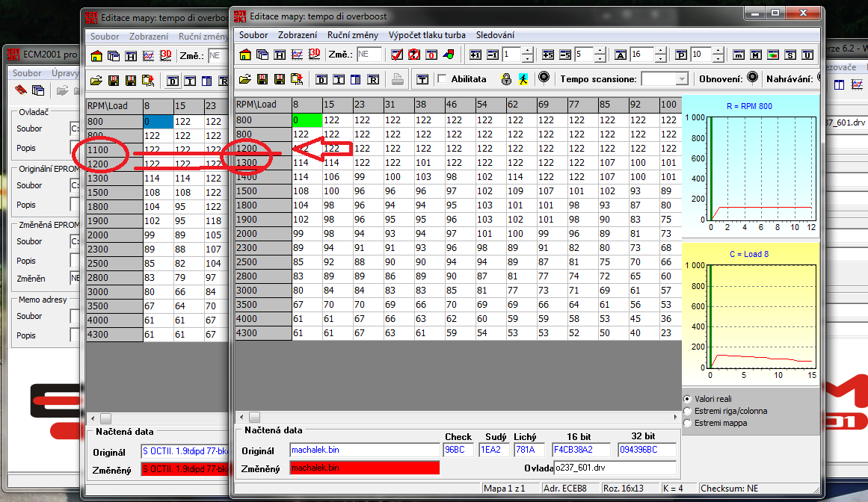
Task: Click the A absolute value icon
Action: 621,55
